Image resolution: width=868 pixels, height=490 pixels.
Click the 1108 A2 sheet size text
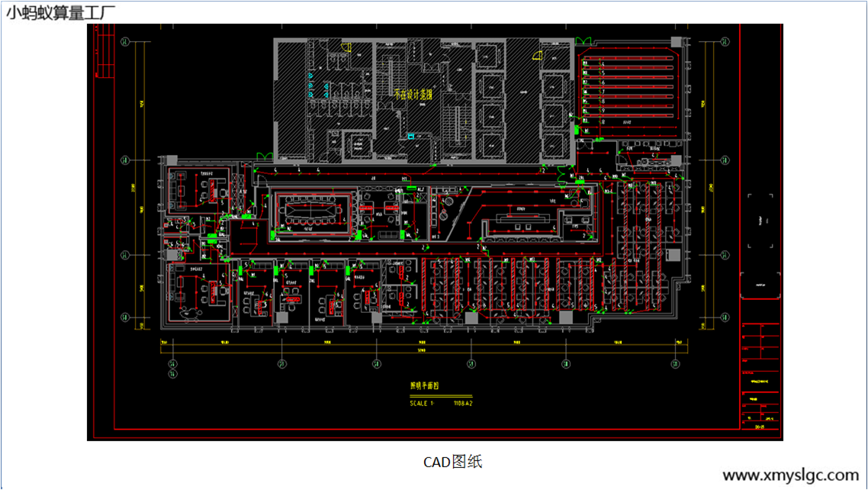click(x=465, y=402)
